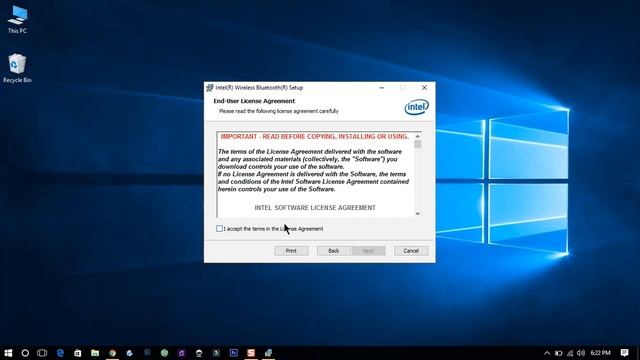Click the installer icon in setup title bar
The width and height of the screenshot is (640, 360).
pos(210,88)
